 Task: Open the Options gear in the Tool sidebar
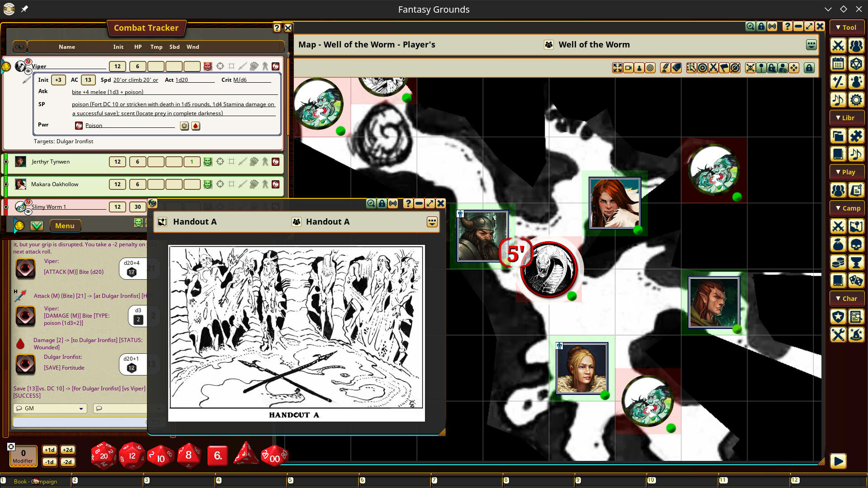point(857,100)
